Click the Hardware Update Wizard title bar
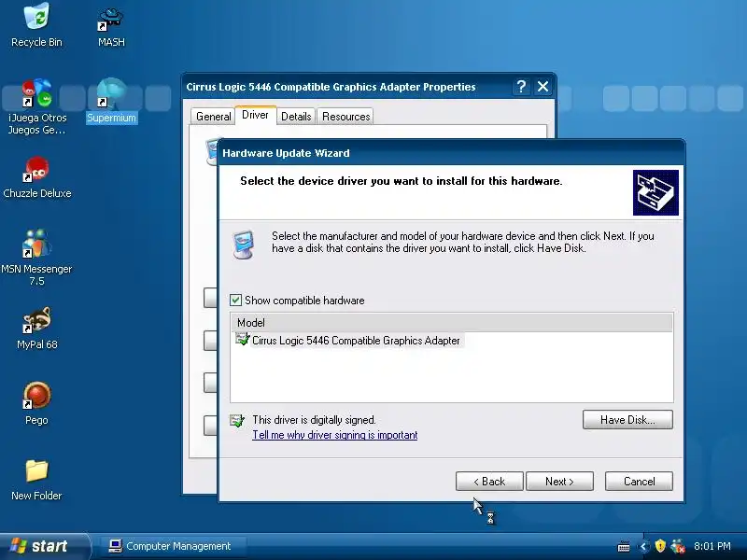Viewport: 747px width, 560px height. (451, 153)
